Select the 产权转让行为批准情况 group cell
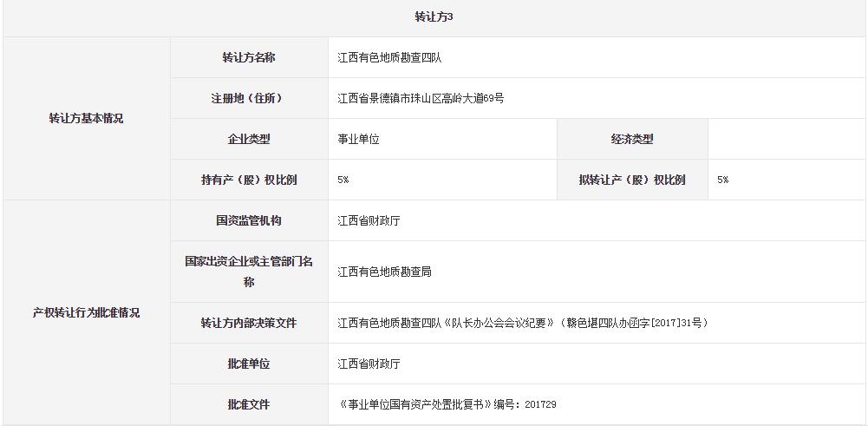 pyautogui.click(x=86, y=313)
